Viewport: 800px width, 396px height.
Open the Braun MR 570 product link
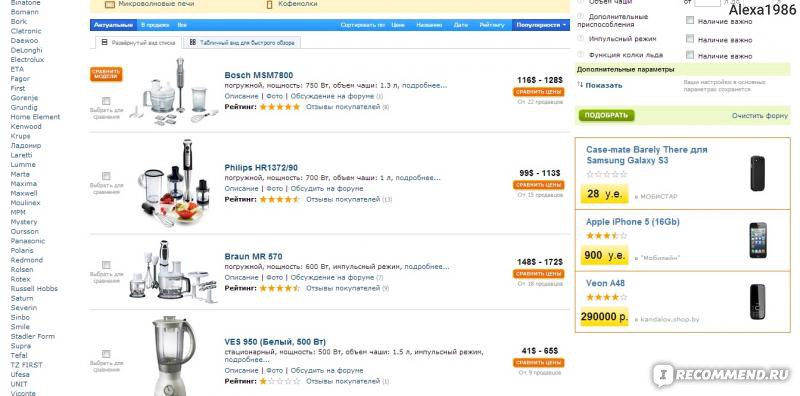(x=253, y=256)
